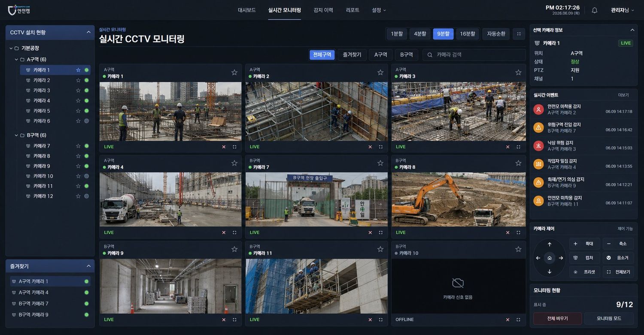644x335 pixels.
Task: Click the 카메라 검색 search field
Action: 474,54
